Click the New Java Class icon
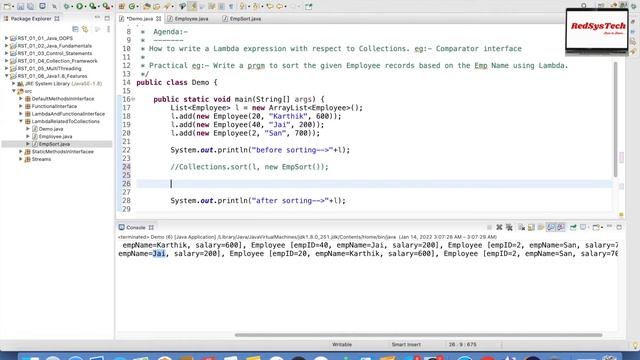 tap(132, 6)
